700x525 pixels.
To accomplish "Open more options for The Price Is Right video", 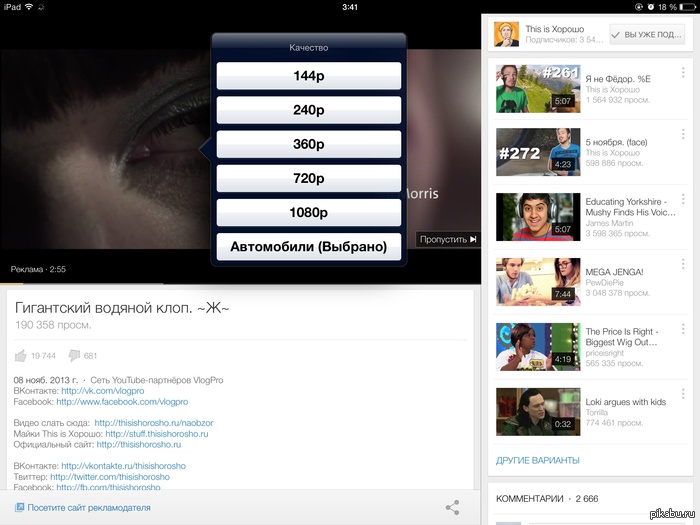I will point(683,329).
